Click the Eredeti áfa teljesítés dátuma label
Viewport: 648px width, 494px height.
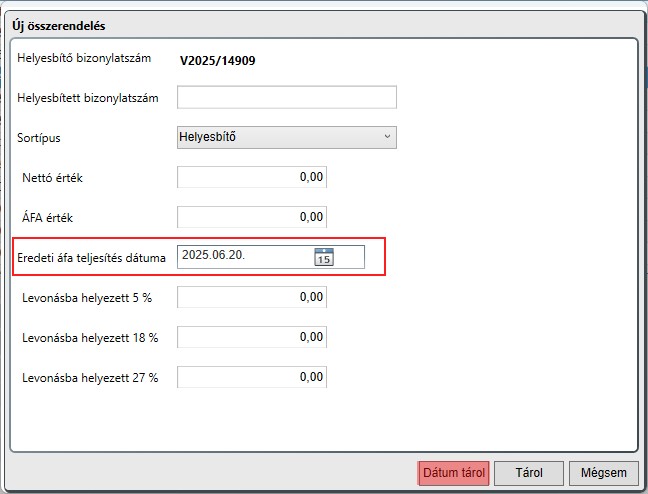[x=91, y=258]
